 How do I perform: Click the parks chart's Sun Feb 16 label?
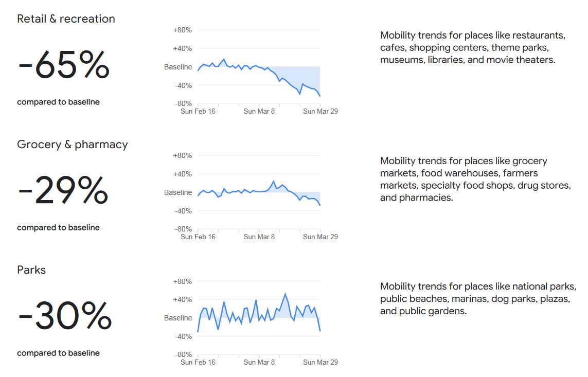pos(198,363)
